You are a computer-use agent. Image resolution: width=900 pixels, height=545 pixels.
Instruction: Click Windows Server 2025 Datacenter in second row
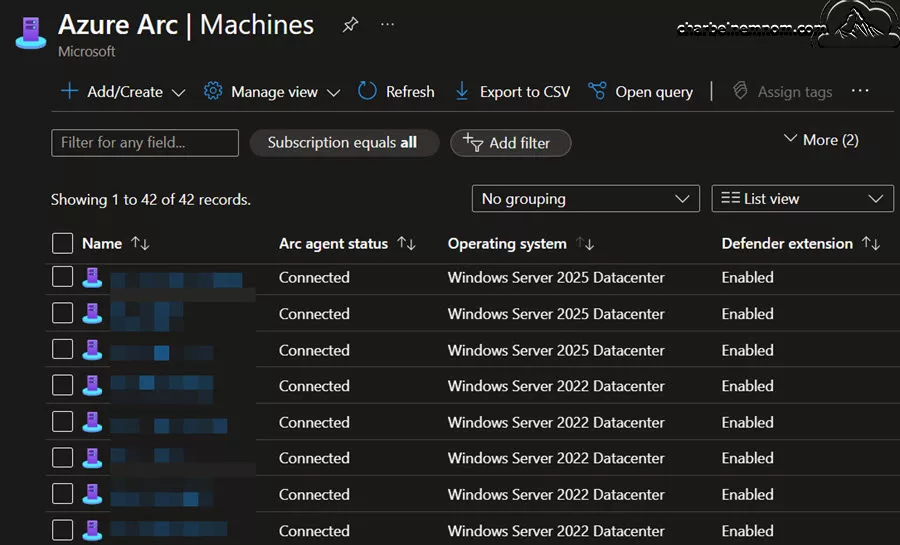(x=556, y=314)
